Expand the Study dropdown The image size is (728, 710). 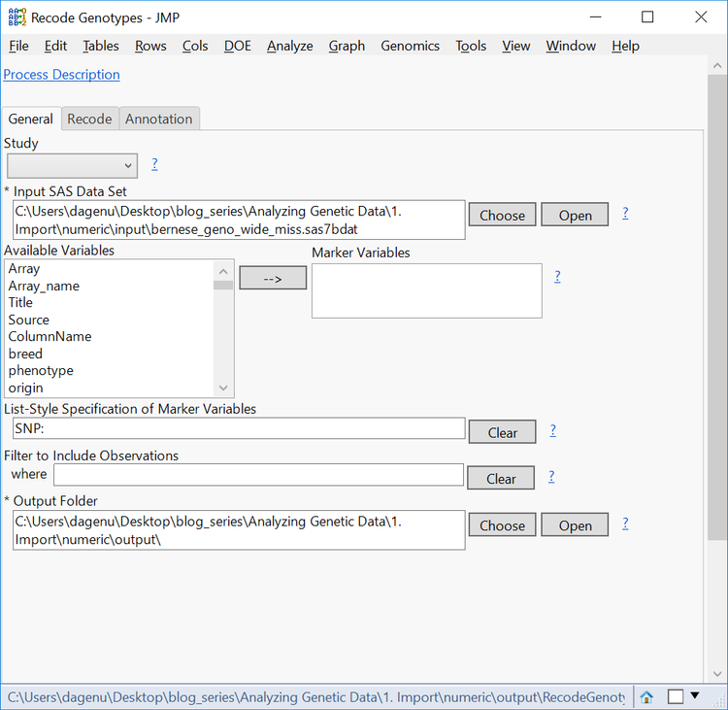pos(72,166)
